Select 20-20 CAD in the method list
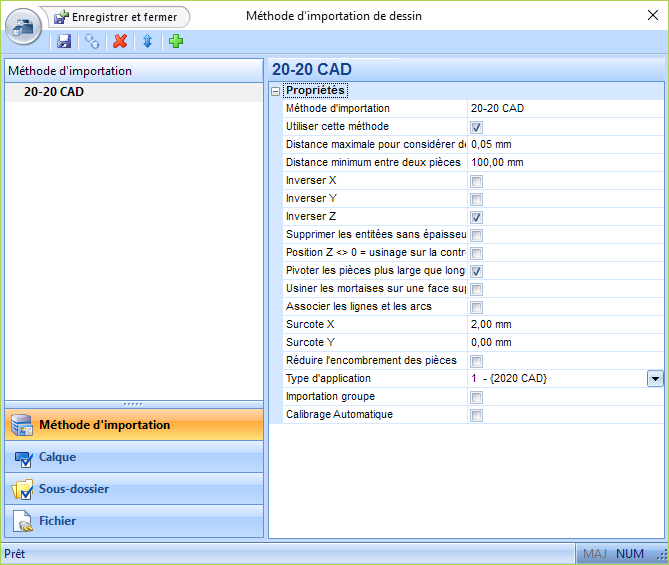 [x=54, y=92]
